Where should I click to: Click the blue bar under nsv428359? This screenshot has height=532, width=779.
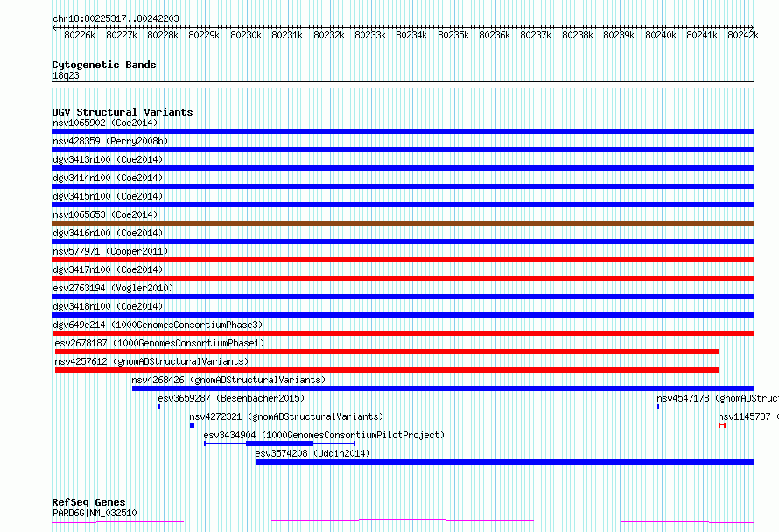(x=403, y=150)
